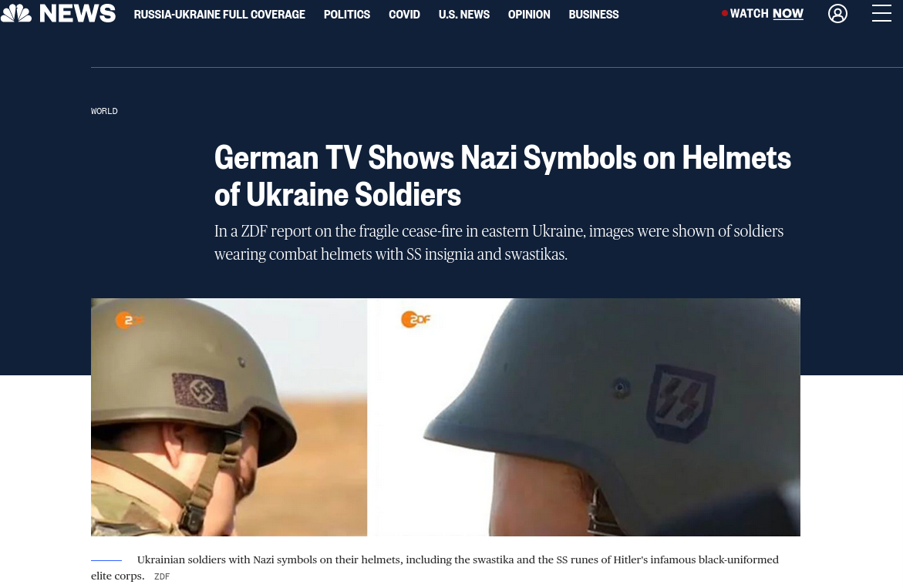Screen dimensions: 903x588
Task: Click the ZDF photo credit text
Action: [162, 576]
